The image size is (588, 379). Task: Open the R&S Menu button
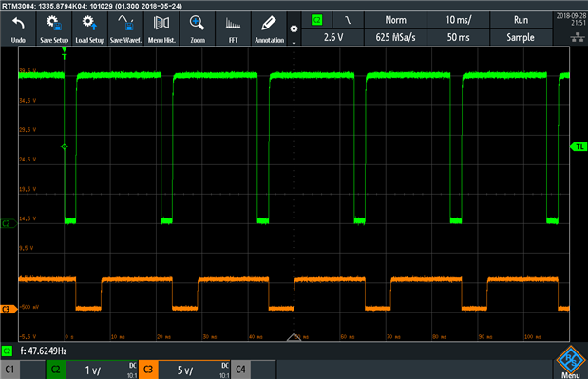click(x=571, y=362)
